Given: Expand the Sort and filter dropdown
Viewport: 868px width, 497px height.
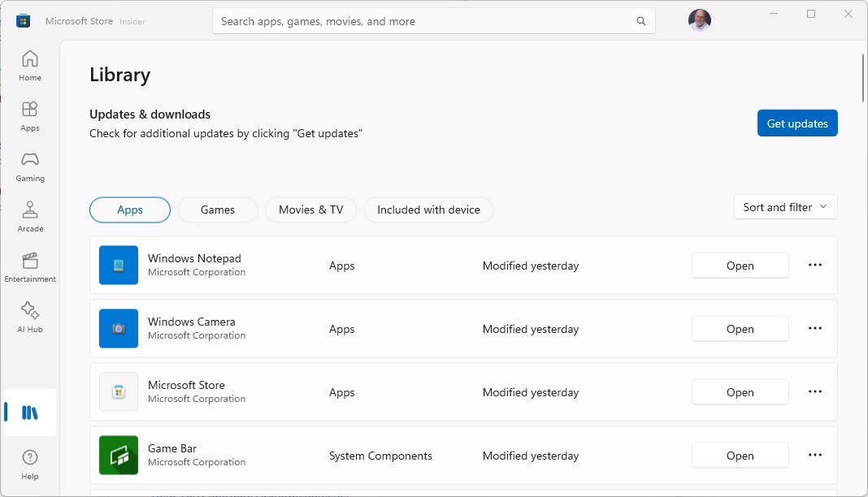Looking at the screenshot, I should [x=786, y=207].
